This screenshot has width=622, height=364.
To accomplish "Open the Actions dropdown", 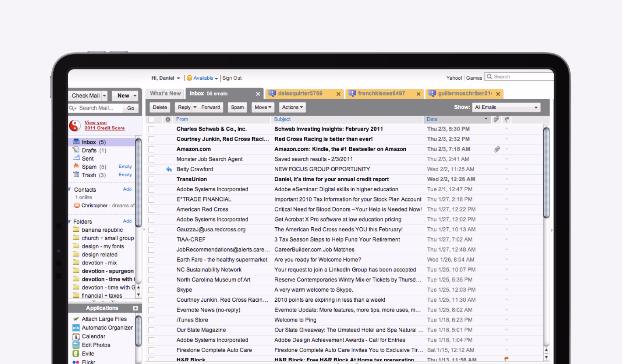I will (x=292, y=107).
